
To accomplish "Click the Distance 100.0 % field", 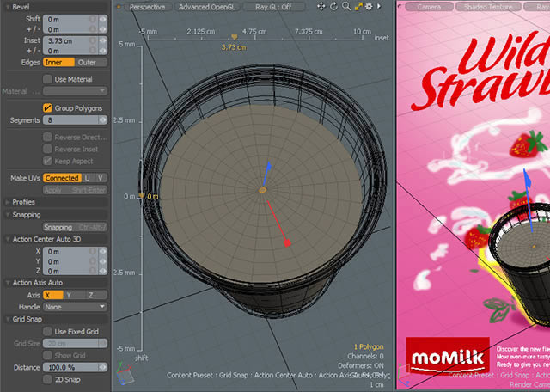I will tap(70, 367).
